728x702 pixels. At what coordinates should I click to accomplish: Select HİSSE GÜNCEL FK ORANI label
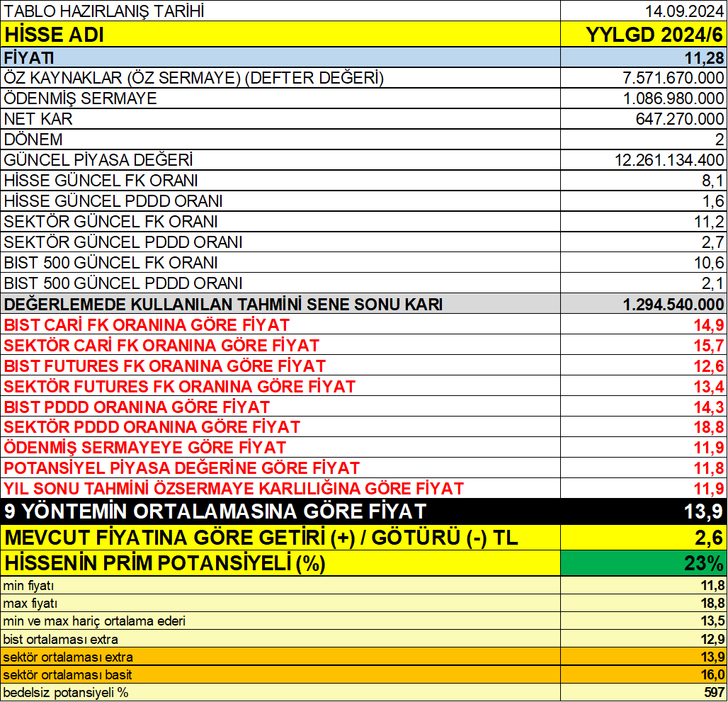pyautogui.click(x=101, y=180)
